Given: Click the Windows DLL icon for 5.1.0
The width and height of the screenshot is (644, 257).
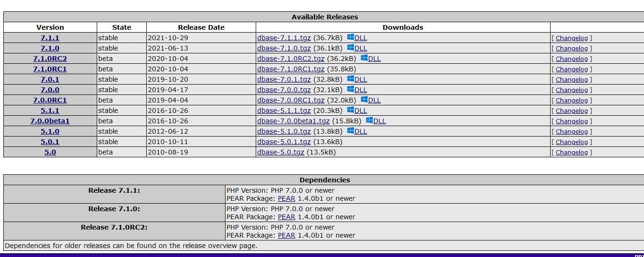Looking at the screenshot, I should (351, 131).
